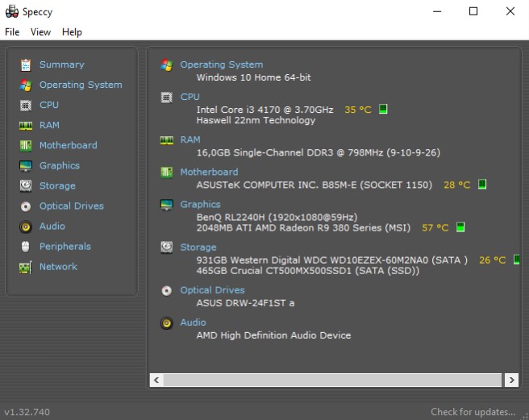Select Operating System in the sidebar
This screenshot has width=529, height=420.
click(81, 85)
